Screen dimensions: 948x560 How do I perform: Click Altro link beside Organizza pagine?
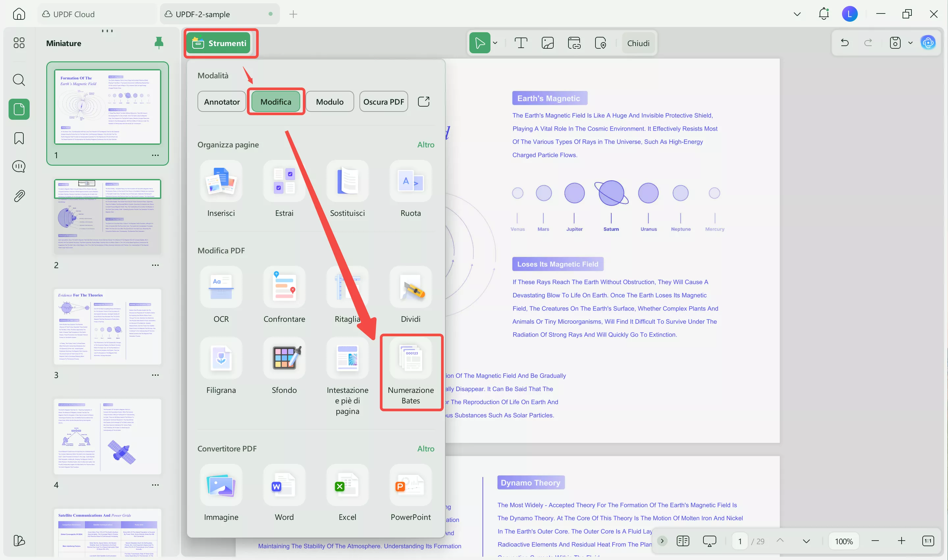coord(426,144)
